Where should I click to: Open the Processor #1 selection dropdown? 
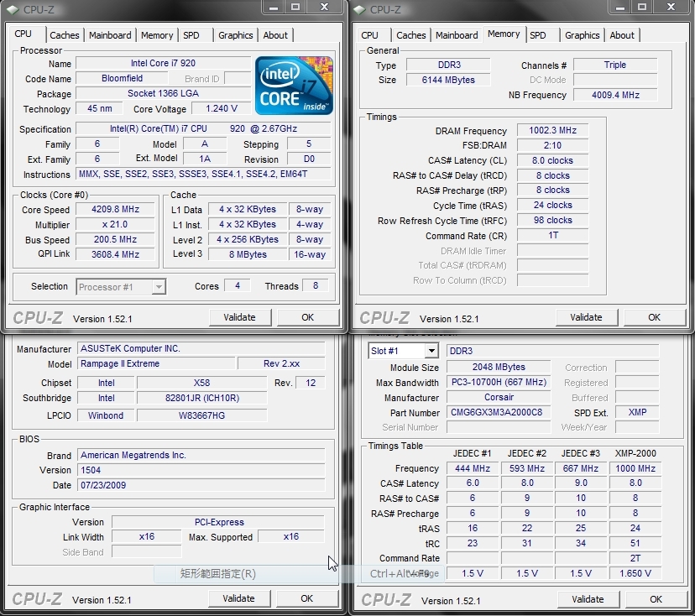pos(121,287)
